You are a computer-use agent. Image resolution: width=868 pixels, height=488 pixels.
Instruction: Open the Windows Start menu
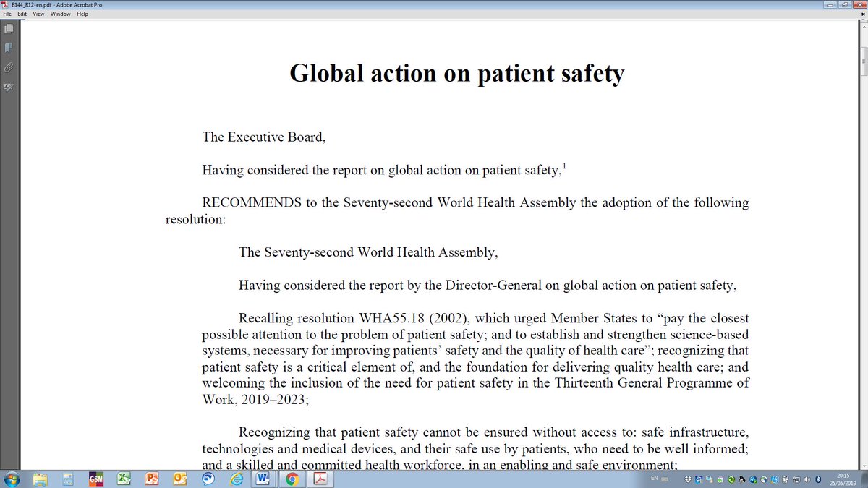14,479
